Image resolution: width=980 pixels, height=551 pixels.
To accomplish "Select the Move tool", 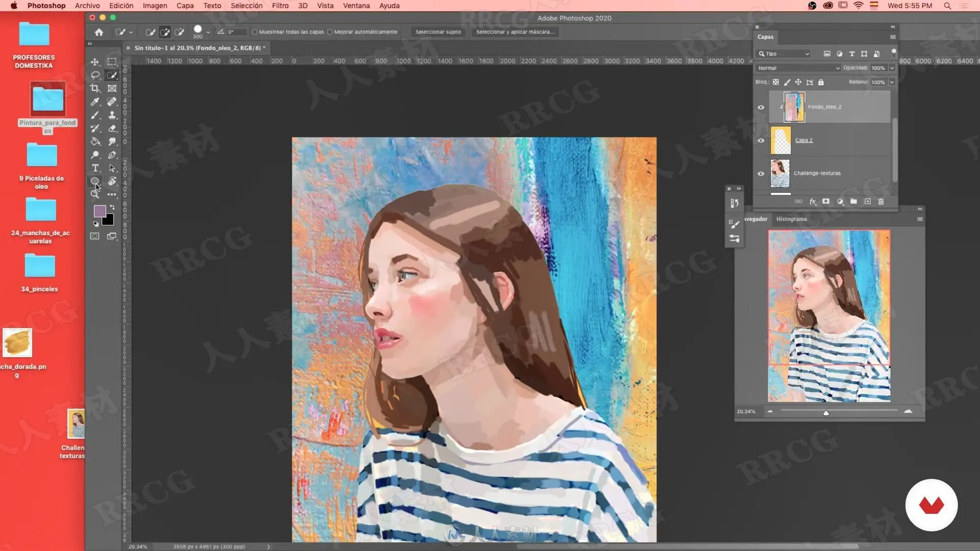I will (95, 62).
